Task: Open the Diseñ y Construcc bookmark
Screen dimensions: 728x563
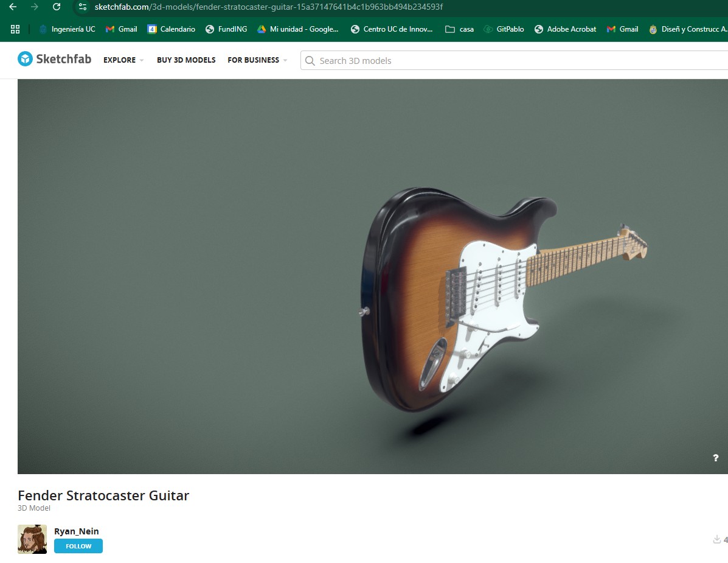Action: point(688,29)
